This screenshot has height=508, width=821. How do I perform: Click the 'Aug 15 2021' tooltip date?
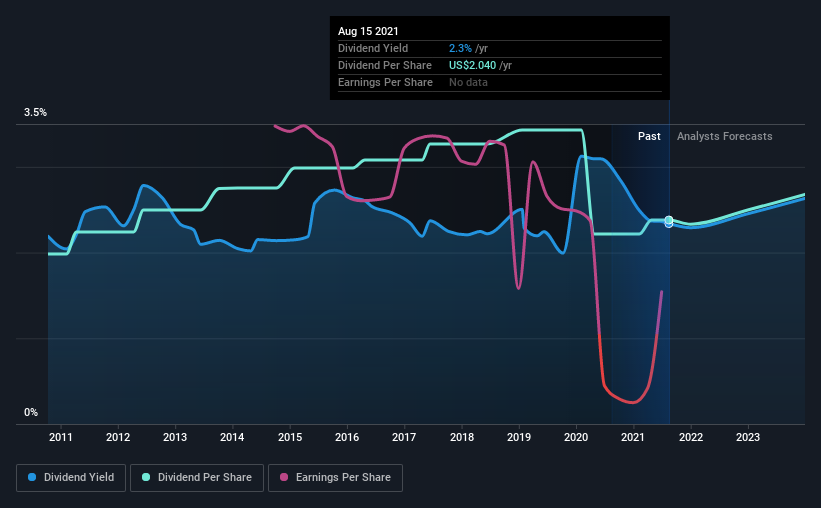point(368,31)
